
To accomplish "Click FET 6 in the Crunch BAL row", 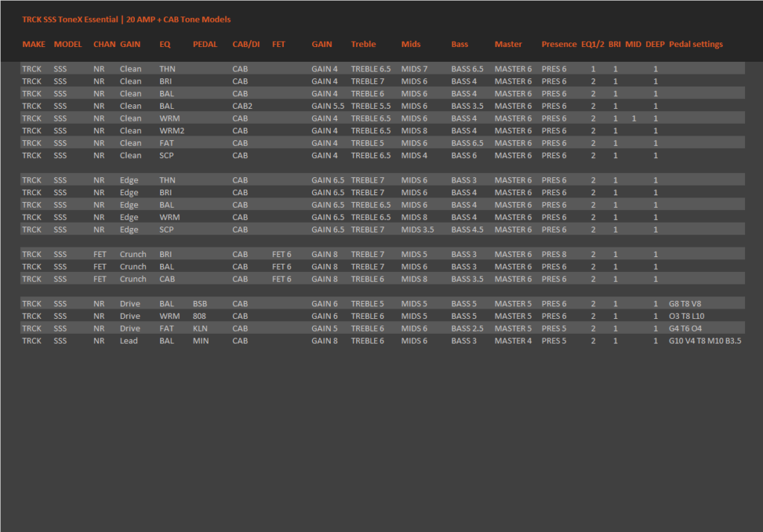I will coord(281,267).
